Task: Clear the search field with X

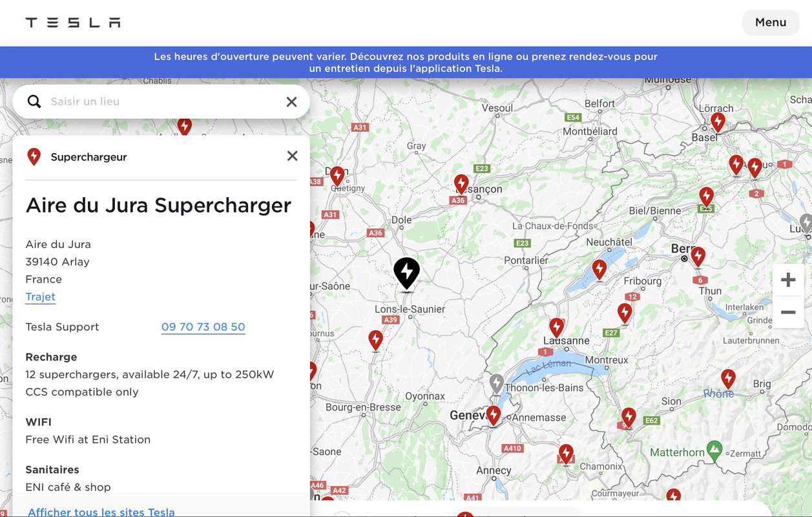Action: pyautogui.click(x=291, y=101)
